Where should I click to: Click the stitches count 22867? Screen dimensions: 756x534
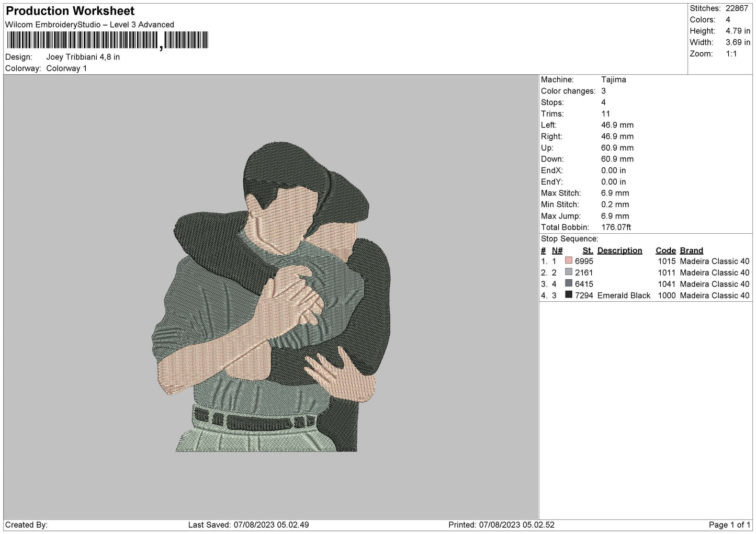pos(737,8)
